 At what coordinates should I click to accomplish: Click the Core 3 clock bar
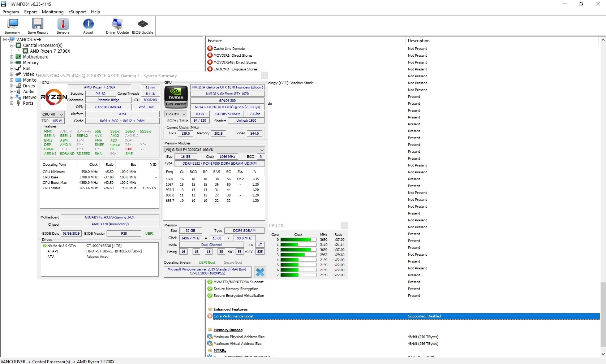click(298, 255)
